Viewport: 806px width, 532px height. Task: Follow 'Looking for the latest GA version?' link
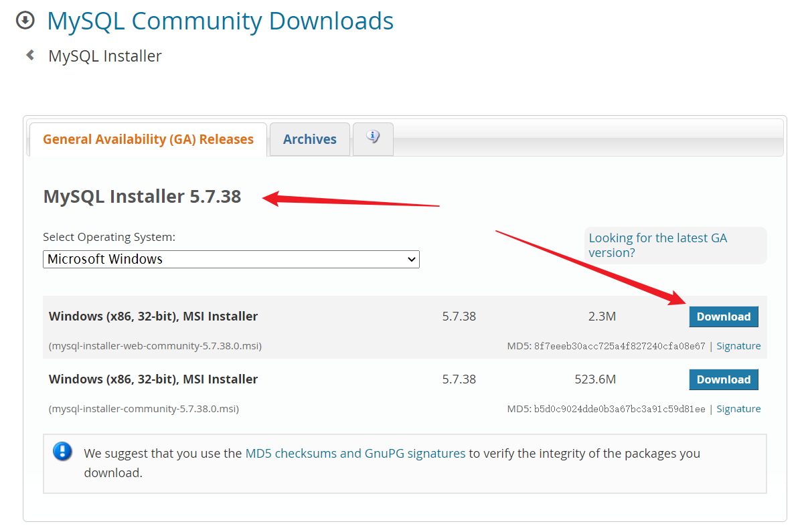tap(657, 245)
